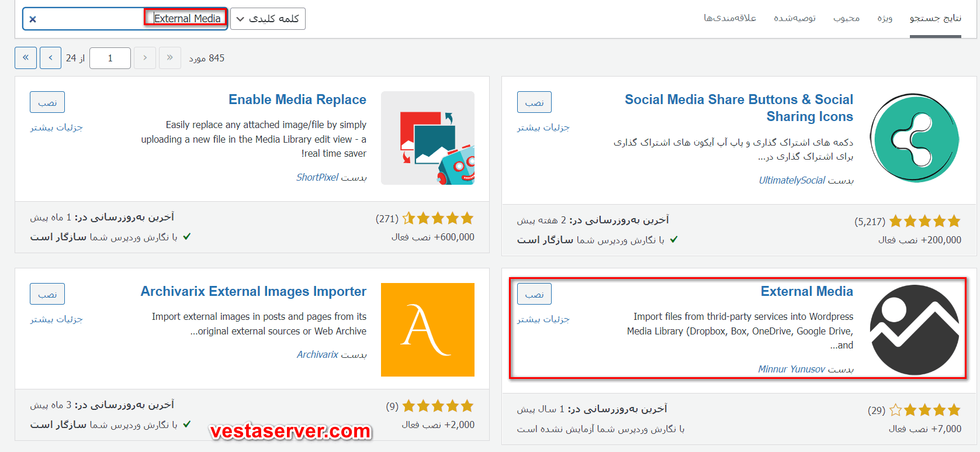The image size is (980, 452).
Task: Click the (271) review count
Action: coord(387,219)
